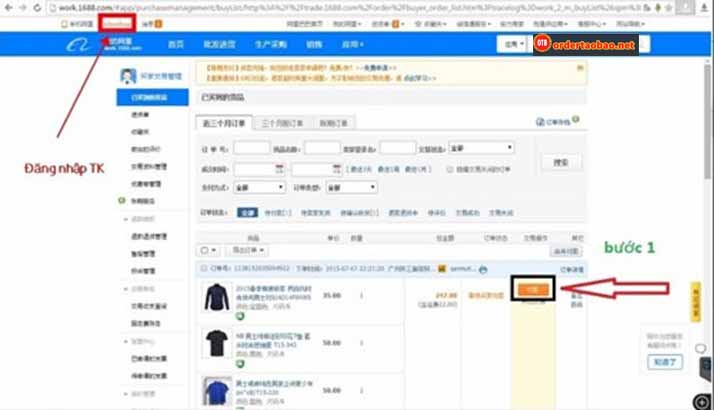
Task: Switch to the three-months-ago orders tab
Action: pos(282,123)
